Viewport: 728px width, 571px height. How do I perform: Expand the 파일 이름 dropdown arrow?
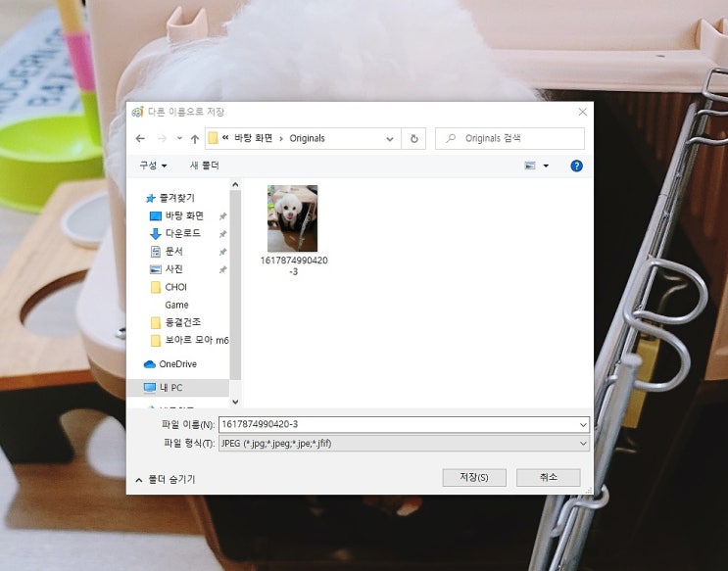pyautogui.click(x=583, y=425)
